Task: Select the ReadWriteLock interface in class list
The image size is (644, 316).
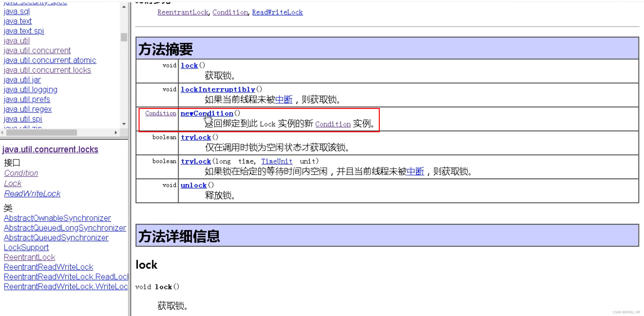Action: click(x=32, y=194)
